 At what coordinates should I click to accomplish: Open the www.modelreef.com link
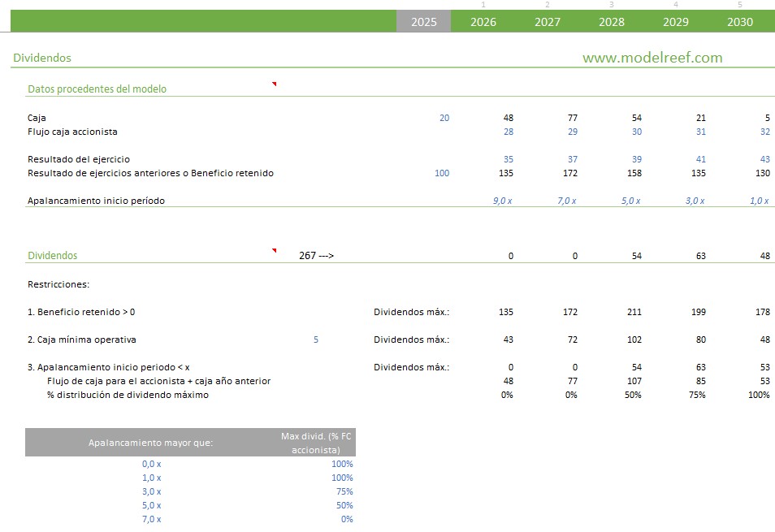point(652,58)
